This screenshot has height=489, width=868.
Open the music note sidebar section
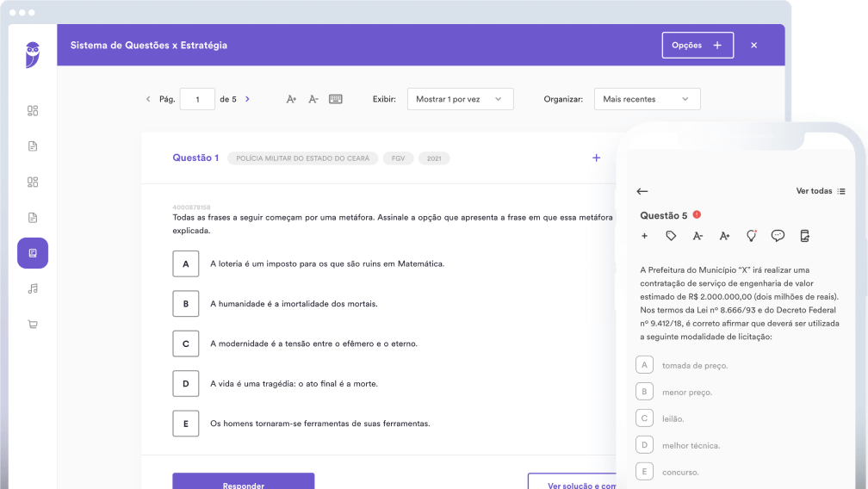tap(33, 288)
